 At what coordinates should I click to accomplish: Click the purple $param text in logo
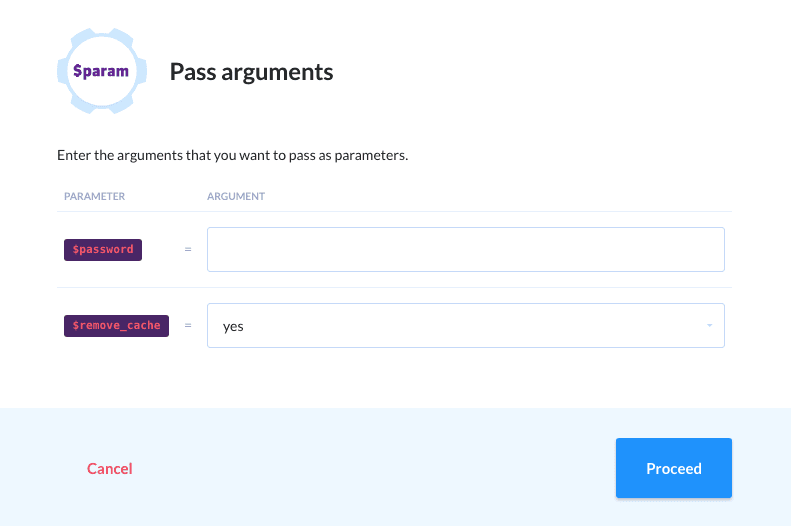101,71
